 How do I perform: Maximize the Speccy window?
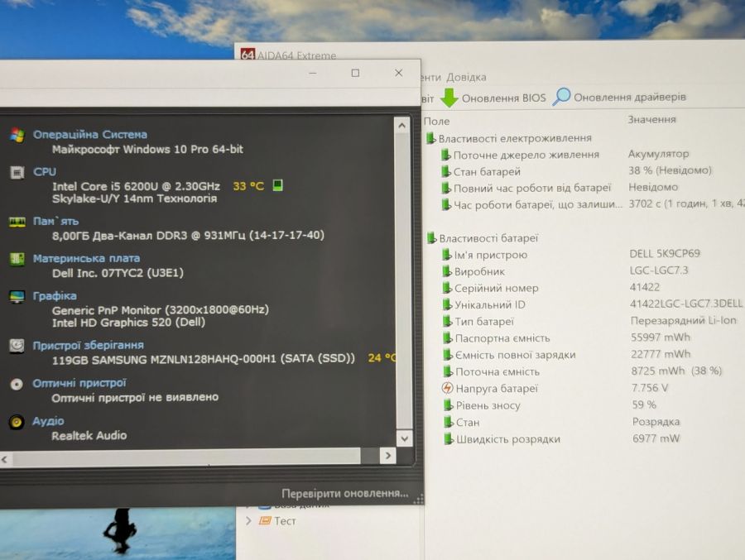pyautogui.click(x=355, y=73)
